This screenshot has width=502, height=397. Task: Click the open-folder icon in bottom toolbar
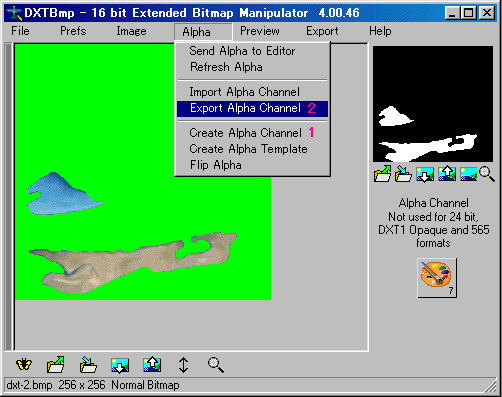coord(55,364)
